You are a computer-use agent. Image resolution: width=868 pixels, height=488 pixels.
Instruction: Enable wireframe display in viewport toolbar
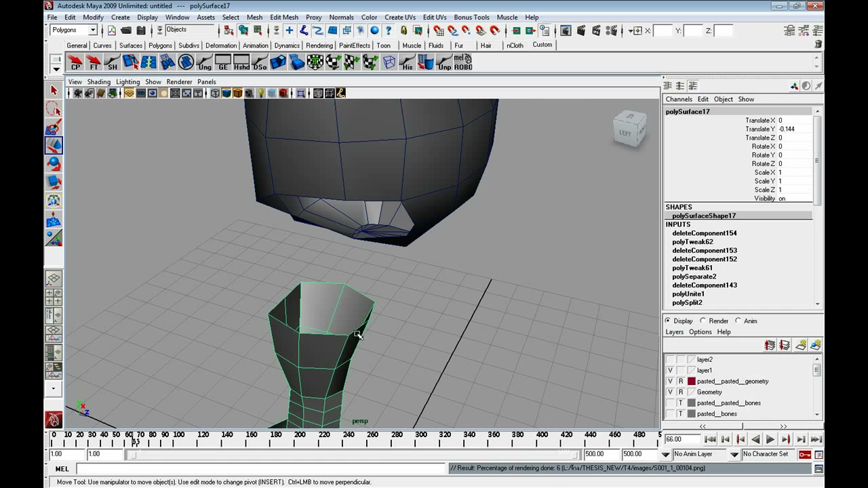pyautogui.click(x=215, y=94)
